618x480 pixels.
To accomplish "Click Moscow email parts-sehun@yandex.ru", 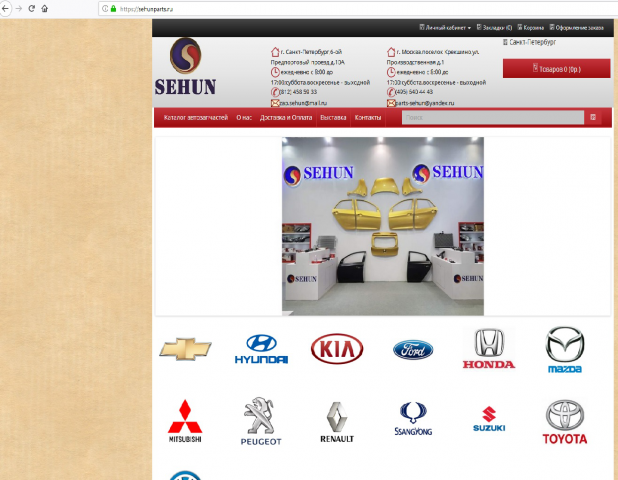I will [x=425, y=103].
